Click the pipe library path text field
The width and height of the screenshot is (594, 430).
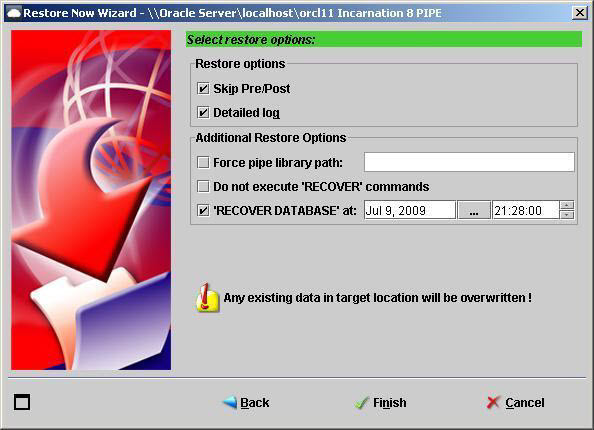point(469,162)
